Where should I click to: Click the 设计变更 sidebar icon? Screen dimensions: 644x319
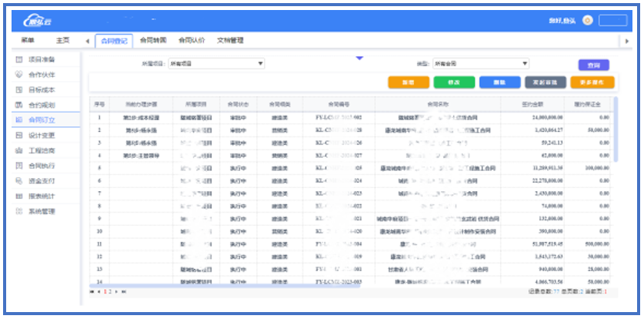tap(19, 135)
